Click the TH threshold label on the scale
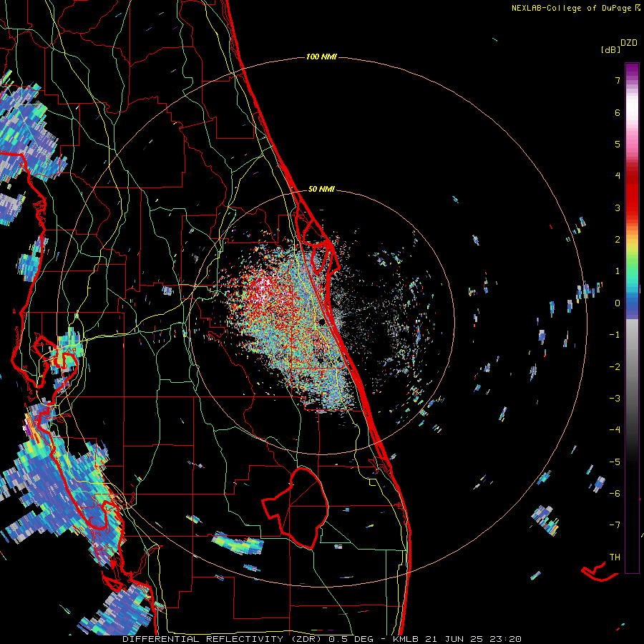This screenshot has height=644, width=644. (615, 557)
